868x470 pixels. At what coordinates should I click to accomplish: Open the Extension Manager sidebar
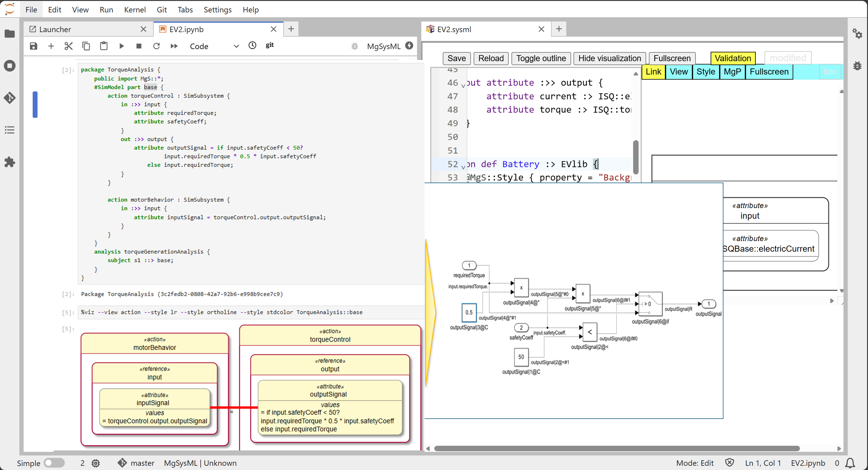click(10, 162)
